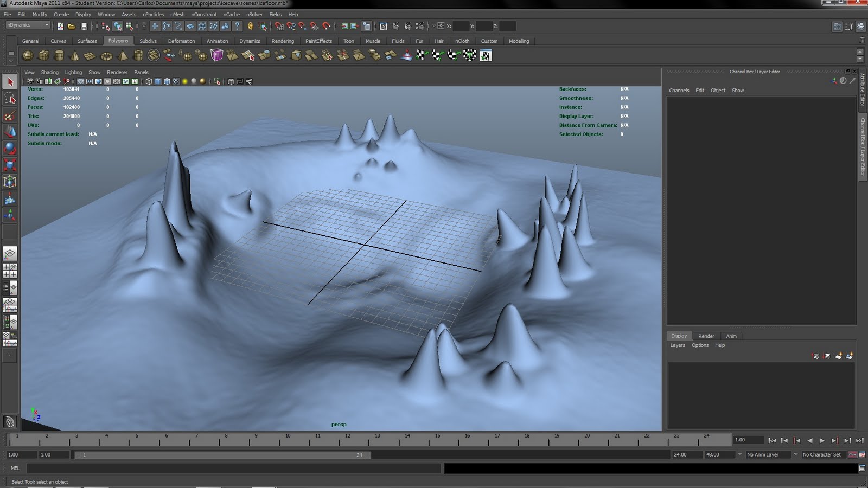Open the nMesh menu
The image size is (868, 488).
pyautogui.click(x=177, y=15)
